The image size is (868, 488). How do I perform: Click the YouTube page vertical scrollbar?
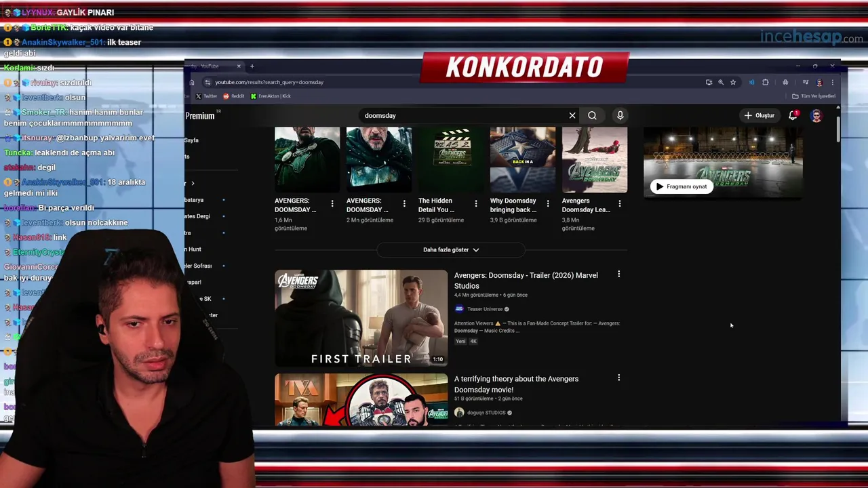coord(838,129)
